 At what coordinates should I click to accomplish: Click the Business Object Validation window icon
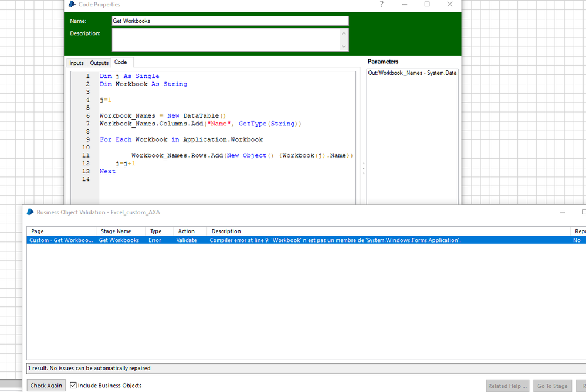(x=31, y=212)
